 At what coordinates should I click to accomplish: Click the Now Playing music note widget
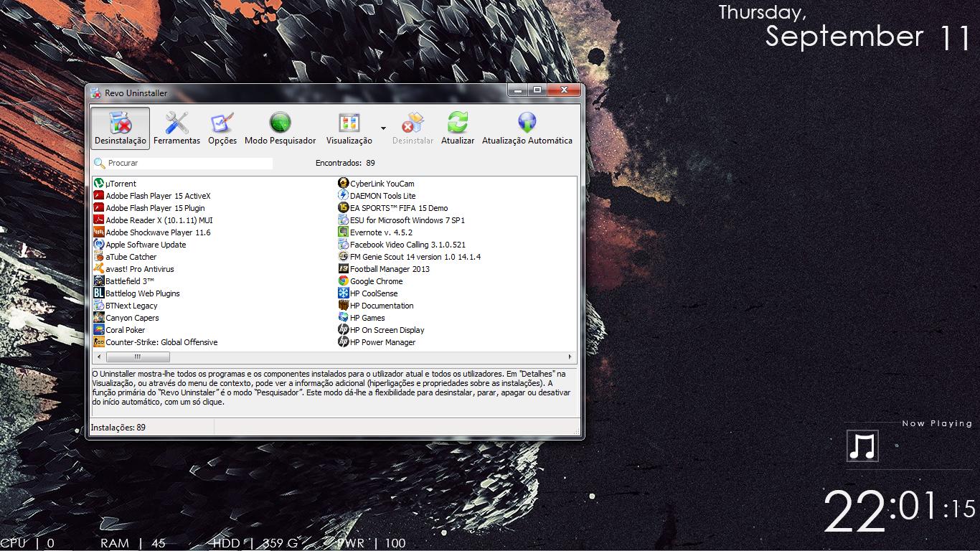[x=862, y=446]
